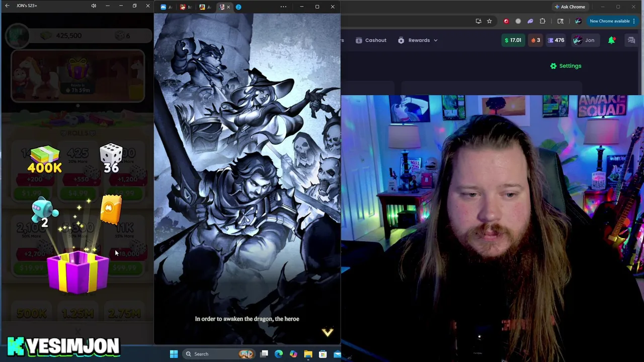
Task: Click New Chrome available update button
Action: point(613,21)
